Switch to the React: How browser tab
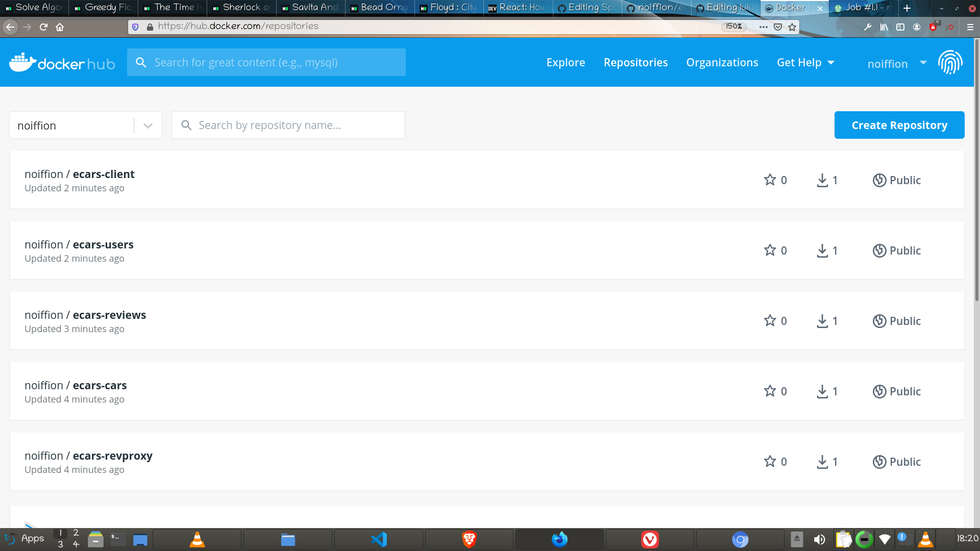This screenshot has height=551, width=980. pos(518,8)
